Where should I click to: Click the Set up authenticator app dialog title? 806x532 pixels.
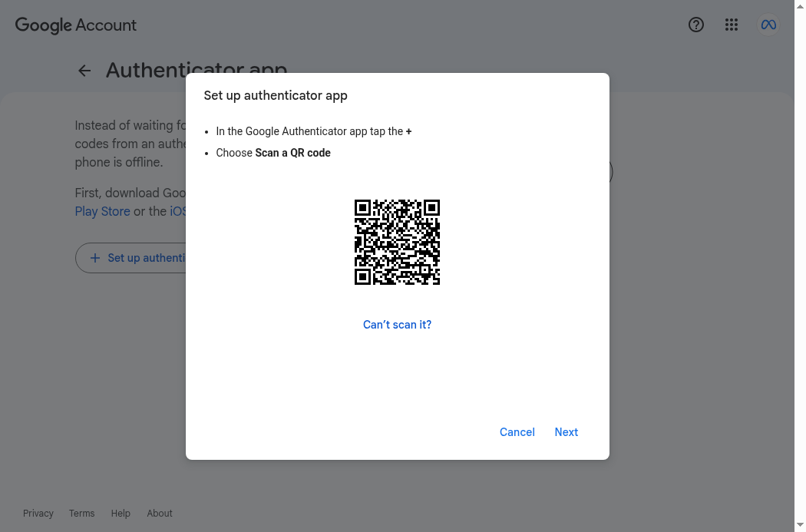tap(276, 96)
